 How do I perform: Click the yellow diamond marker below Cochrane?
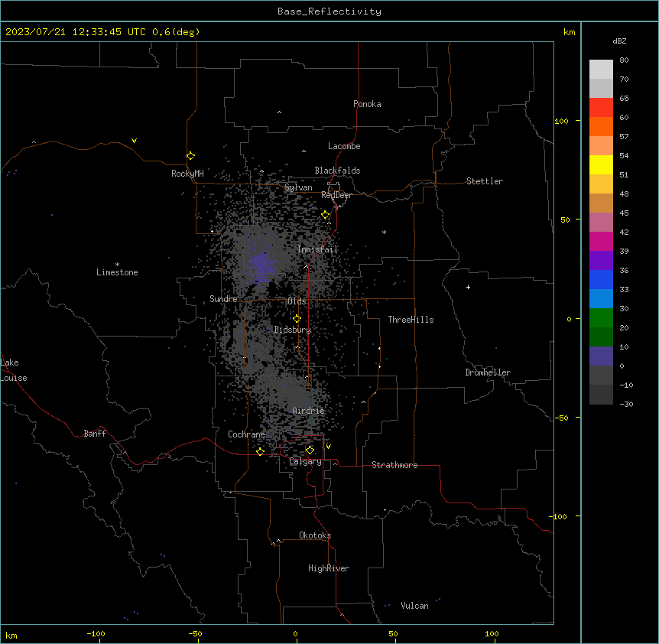click(260, 451)
